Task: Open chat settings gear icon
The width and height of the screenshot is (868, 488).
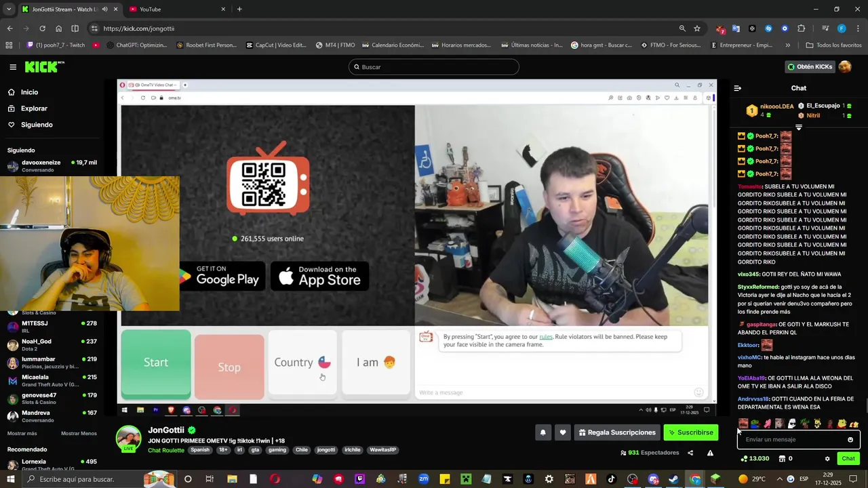Action: point(827,459)
